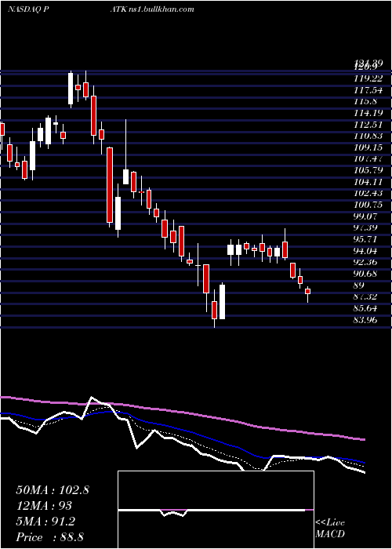The image size is (392, 549).
Task: Click the 109.15 price axis label
Action: click(x=368, y=147)
